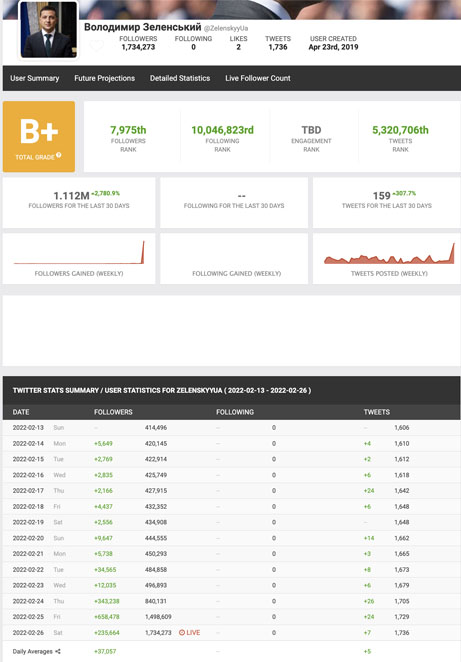Click the 434,908 followers count
461x662 pixels.
coord(156,522)
